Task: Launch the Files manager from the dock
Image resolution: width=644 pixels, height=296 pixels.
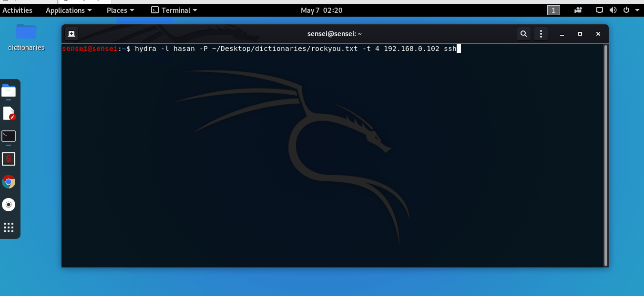Action: click(x=9, y=90)
